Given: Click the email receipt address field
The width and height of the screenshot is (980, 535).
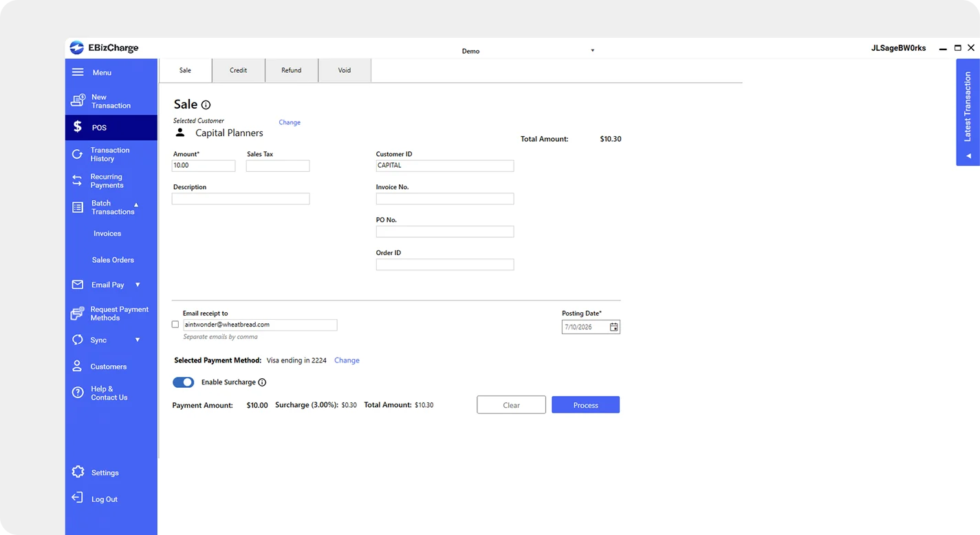Looking at the screenshot, I should (x=260, y=325).
